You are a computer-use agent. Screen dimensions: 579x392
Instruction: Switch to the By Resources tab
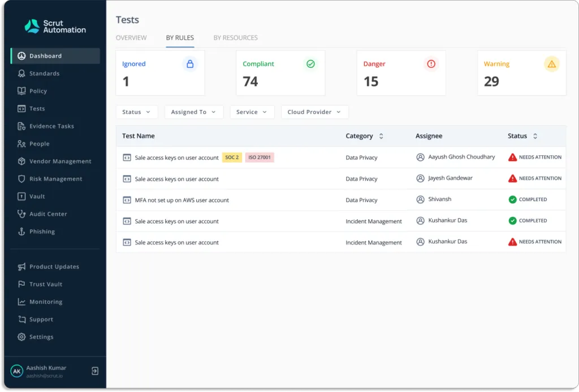click(x=236, y=38)
